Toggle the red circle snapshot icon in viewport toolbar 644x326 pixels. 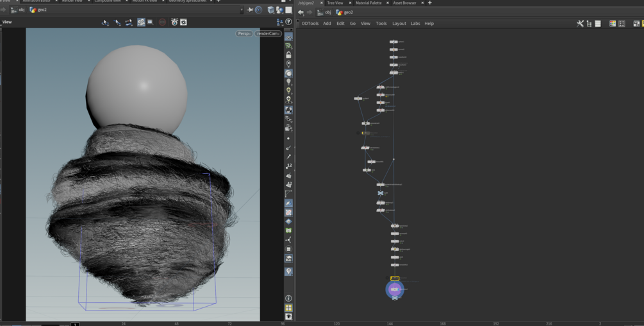point(162,22)
